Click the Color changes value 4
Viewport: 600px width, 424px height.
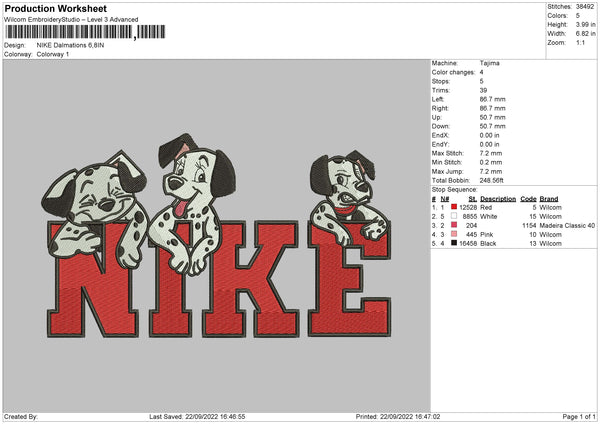(x=481, y=72)
